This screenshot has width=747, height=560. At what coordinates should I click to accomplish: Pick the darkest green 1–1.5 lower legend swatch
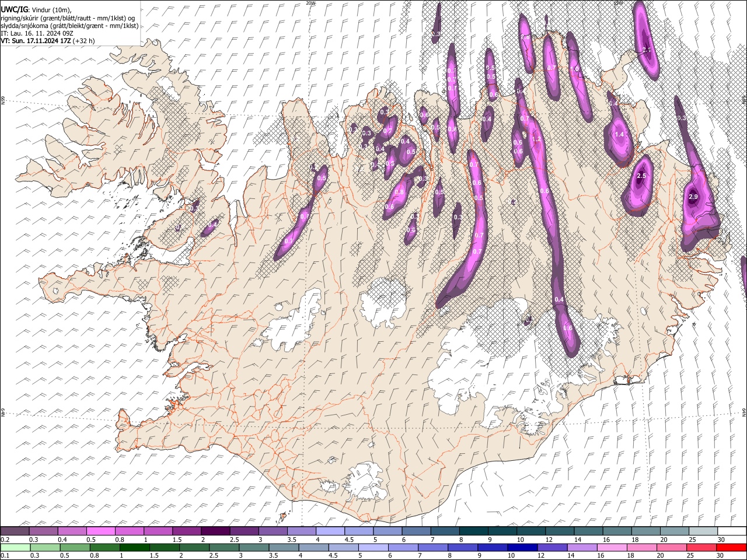[135, 548]
